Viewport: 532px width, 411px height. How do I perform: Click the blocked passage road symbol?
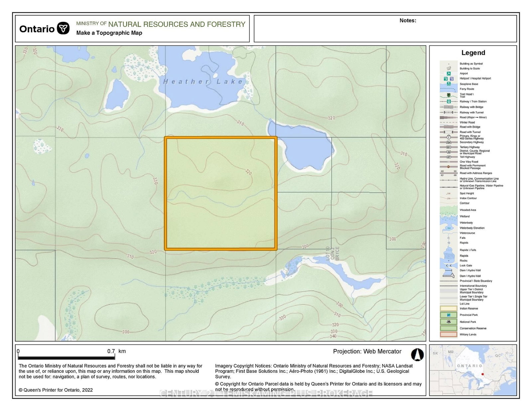click(449, 166)
